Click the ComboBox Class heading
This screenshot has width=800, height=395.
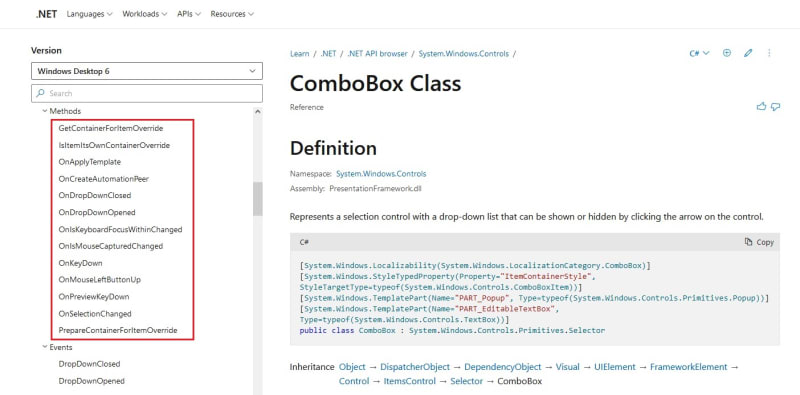376,83
